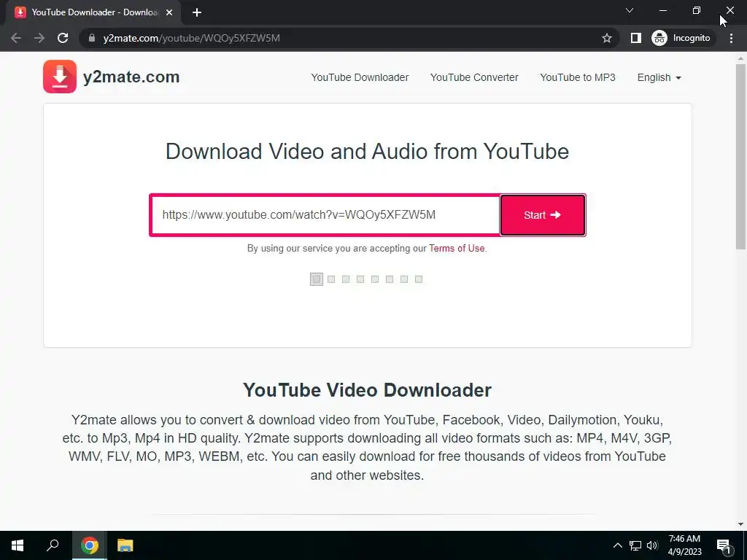Viewport: 747px width, 560px height.
Task: Open the notification center icon
Action: point(724,545)
